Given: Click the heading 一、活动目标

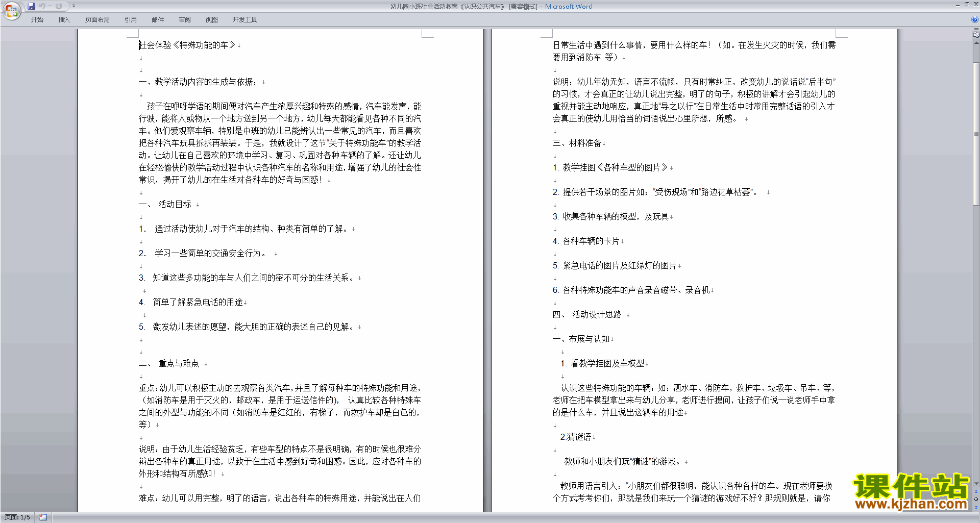Looking at the screenshot, I should [x=165, y=204].
